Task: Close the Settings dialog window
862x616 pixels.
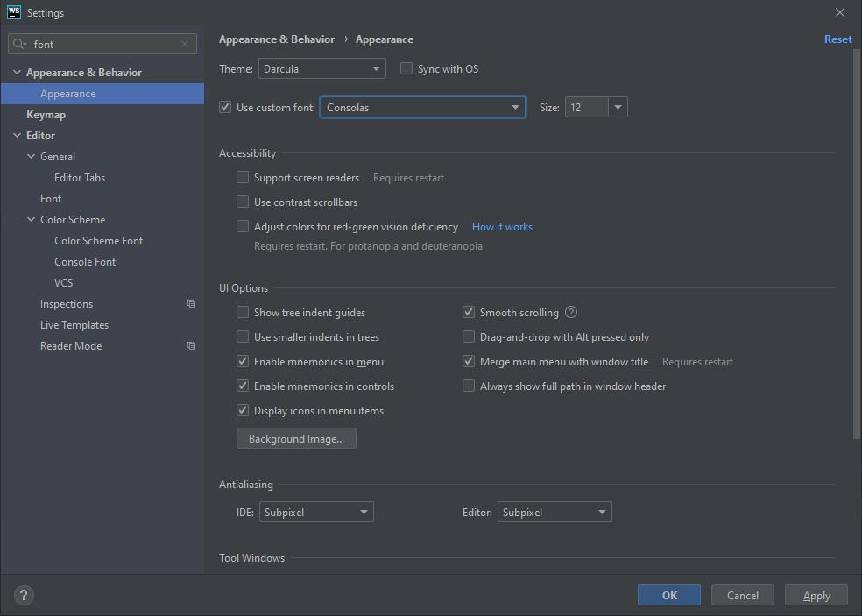Action: (x=839, y=12)
